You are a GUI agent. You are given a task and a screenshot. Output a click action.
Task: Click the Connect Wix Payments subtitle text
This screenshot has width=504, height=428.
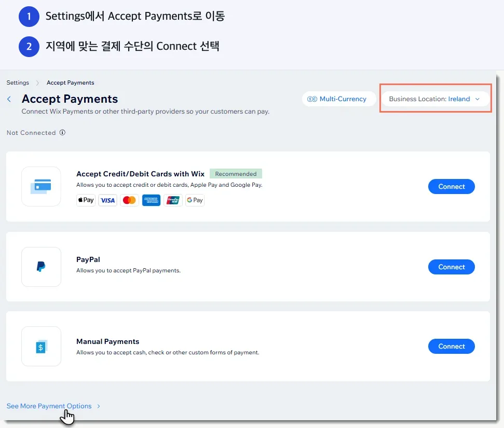[146, 111]
